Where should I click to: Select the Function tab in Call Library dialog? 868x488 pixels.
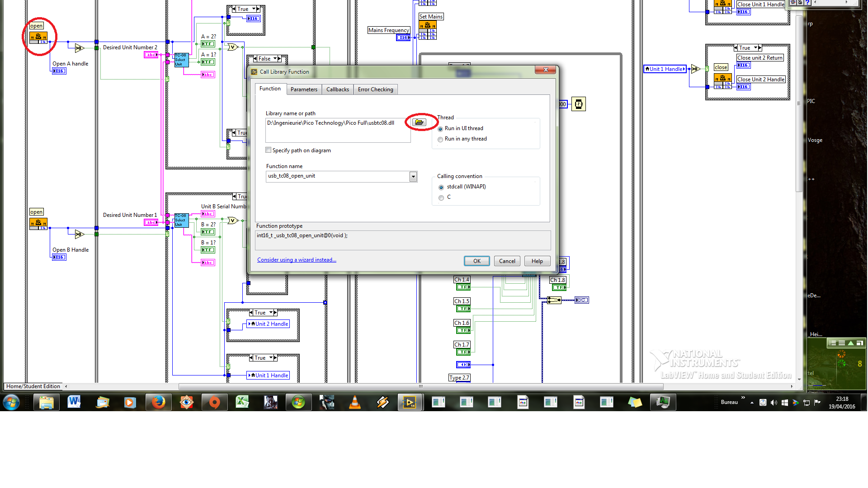tap(271, 89)
